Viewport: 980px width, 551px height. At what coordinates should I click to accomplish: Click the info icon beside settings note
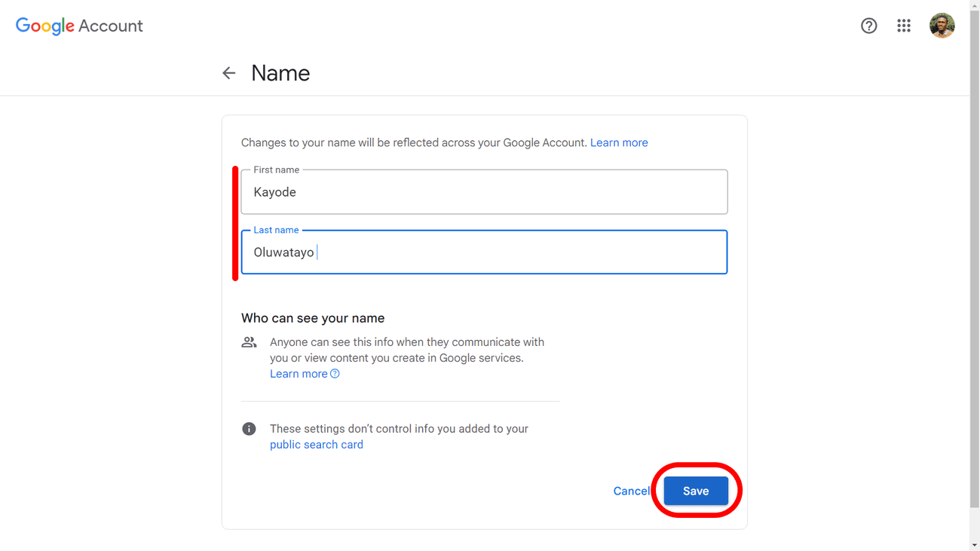point(249,429)
